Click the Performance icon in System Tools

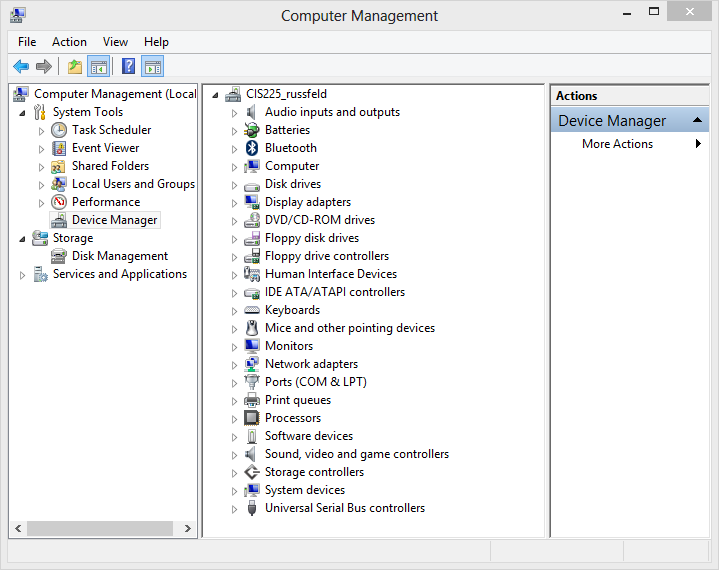click(x=59, y=202)
